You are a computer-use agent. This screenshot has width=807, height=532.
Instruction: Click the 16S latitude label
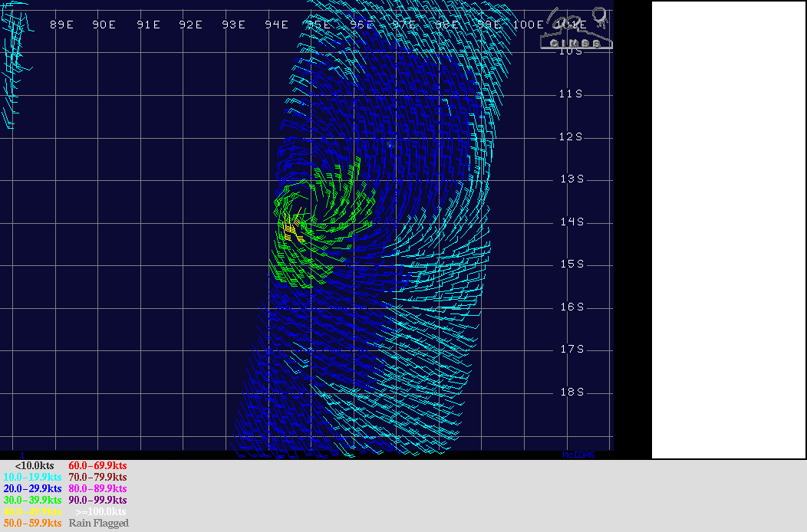click(x=572, y=307)
